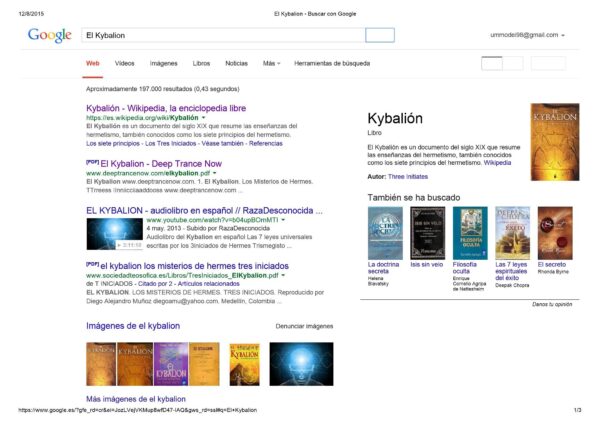The image size is (600, 424).
Task: Expand the arrow next to youtube.com URL
Action: click(x=283, y=220)
